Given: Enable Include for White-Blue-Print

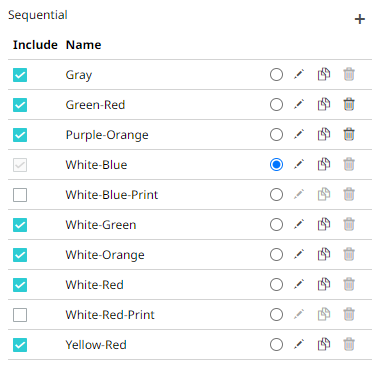Looking at the screenshot, I should tap(20, 195).
